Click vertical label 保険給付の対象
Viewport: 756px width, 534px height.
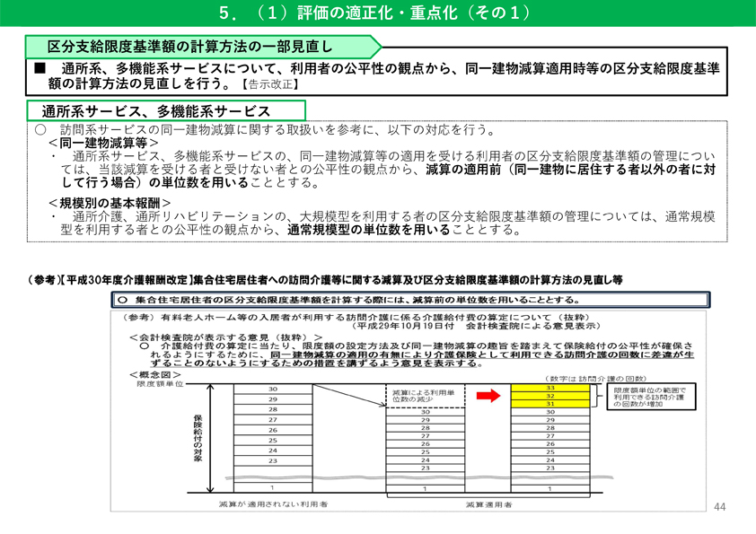tap(198, 438)
